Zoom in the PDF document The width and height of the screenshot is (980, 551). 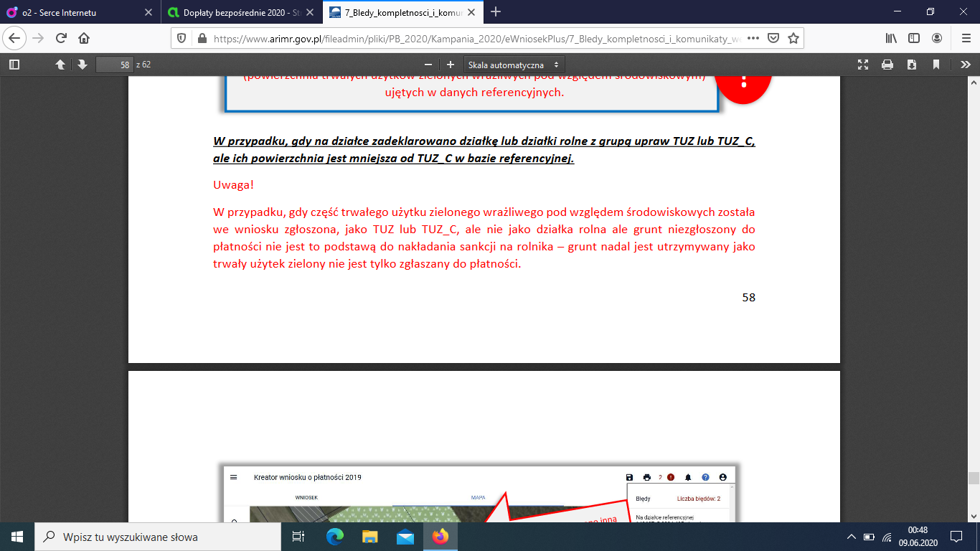(x=451, y=65)
